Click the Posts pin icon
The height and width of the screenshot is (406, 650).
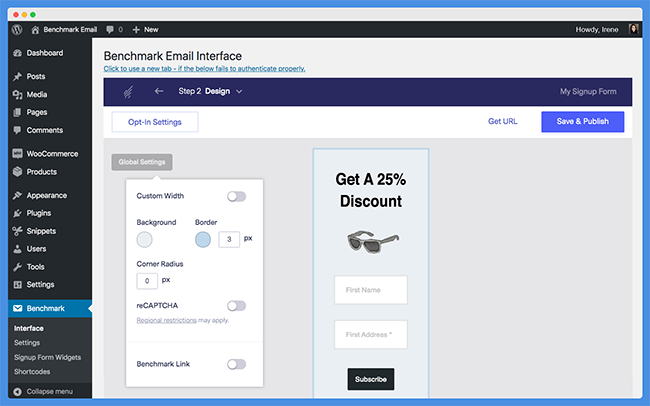tap(17, 76)
